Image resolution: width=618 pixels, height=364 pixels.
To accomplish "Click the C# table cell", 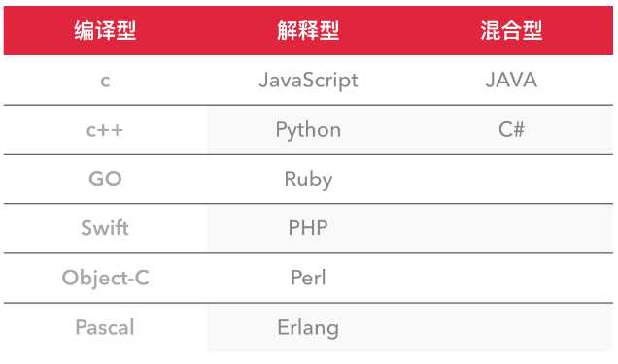I will click(x=511, y=129).
